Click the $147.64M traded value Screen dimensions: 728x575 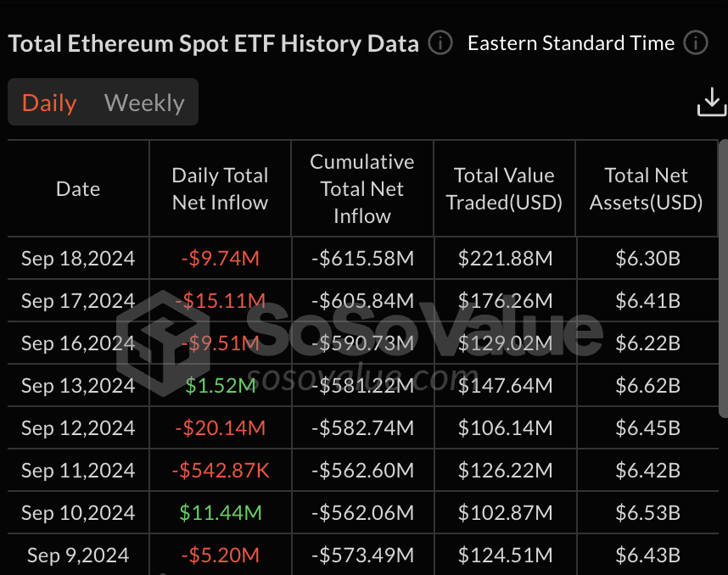(505, 386)
